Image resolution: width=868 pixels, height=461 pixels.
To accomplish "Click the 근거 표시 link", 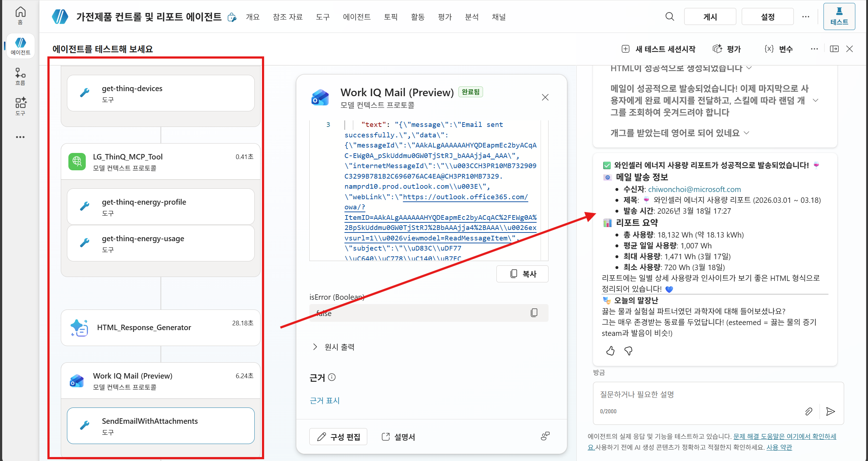I will coord(325,401).
